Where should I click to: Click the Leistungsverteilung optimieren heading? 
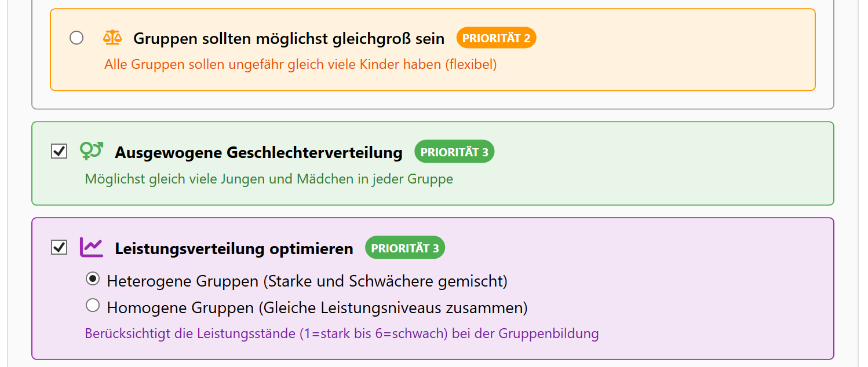point(234,247)
